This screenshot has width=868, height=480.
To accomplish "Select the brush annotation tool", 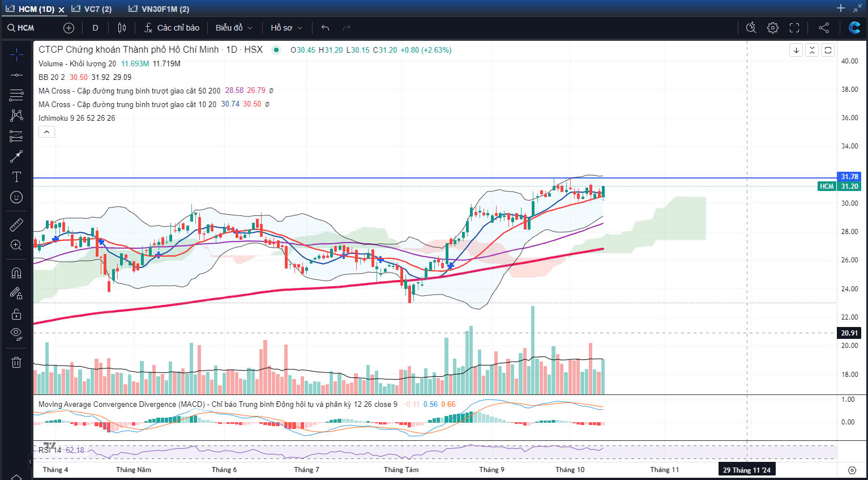I will 16,156.
